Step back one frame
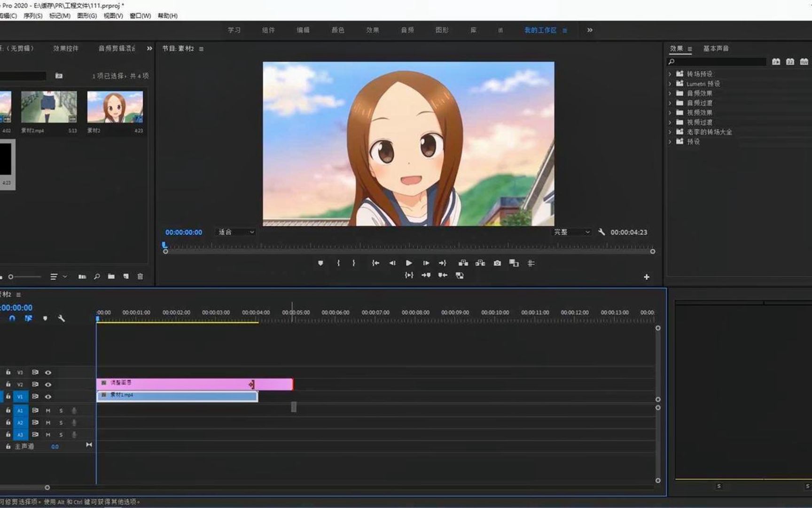The height and width of the screenshot is (508, 812). (392, 263)
